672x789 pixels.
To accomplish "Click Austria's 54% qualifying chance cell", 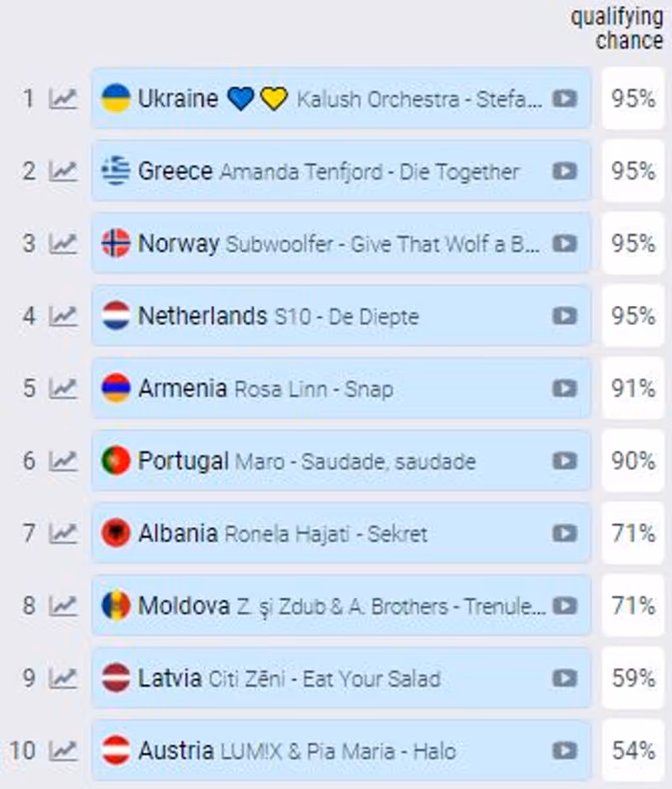I will 633,750.
